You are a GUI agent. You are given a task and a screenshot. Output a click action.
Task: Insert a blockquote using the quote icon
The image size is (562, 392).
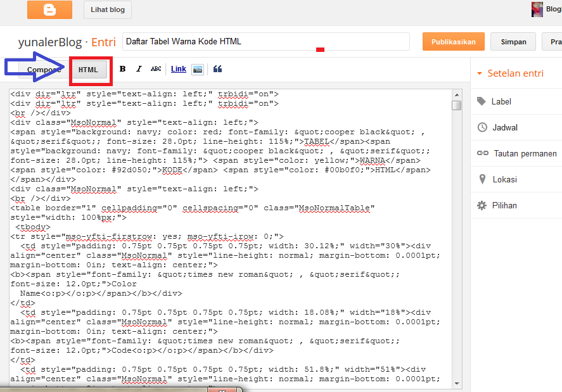[217, 68]
